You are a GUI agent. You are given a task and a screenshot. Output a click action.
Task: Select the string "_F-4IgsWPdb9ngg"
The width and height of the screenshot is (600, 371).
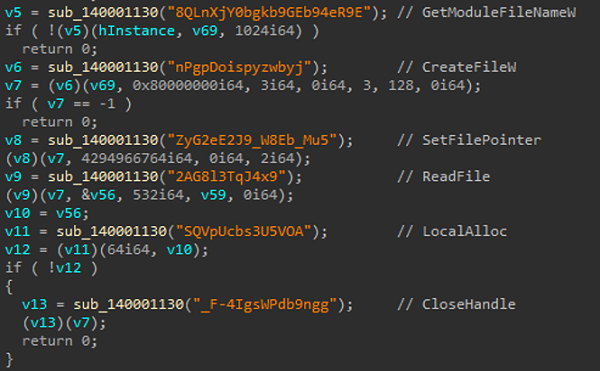[265, 304]
